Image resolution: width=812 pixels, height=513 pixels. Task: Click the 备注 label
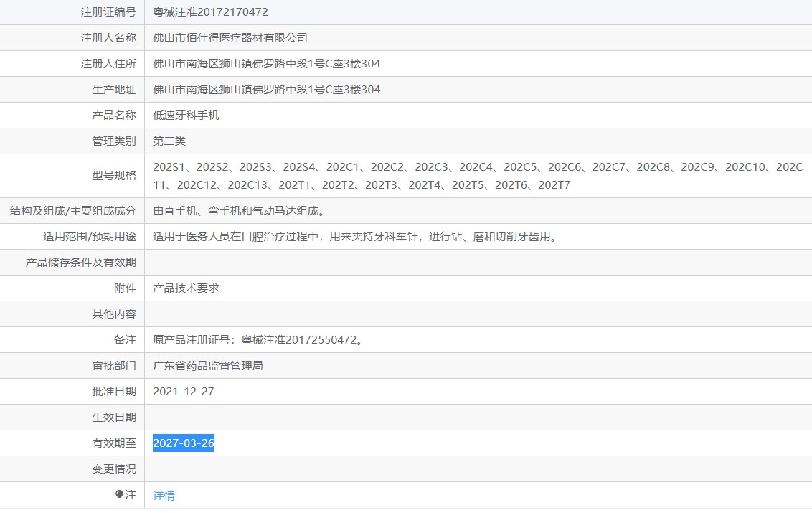(125, 340)
